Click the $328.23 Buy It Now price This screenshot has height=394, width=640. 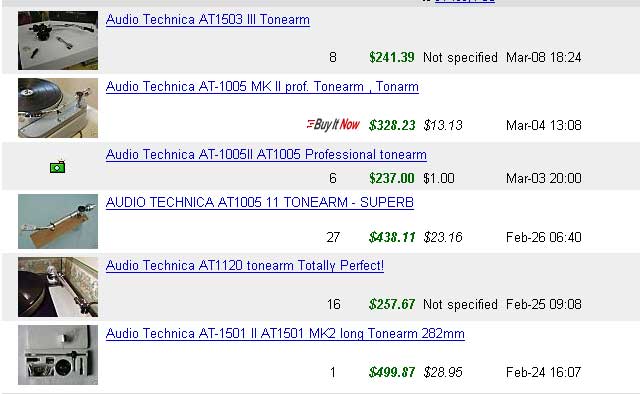pos(392,125)
